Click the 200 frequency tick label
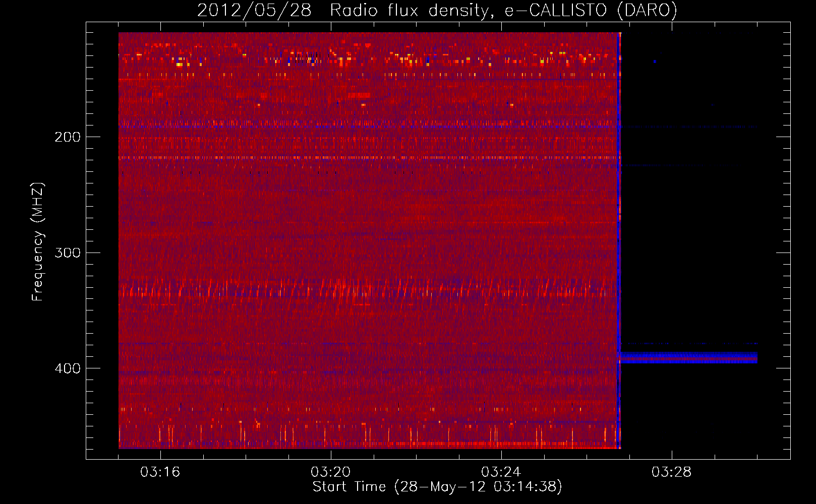The image size is (816, 504). pyautogui.click(x=68, y=137)
